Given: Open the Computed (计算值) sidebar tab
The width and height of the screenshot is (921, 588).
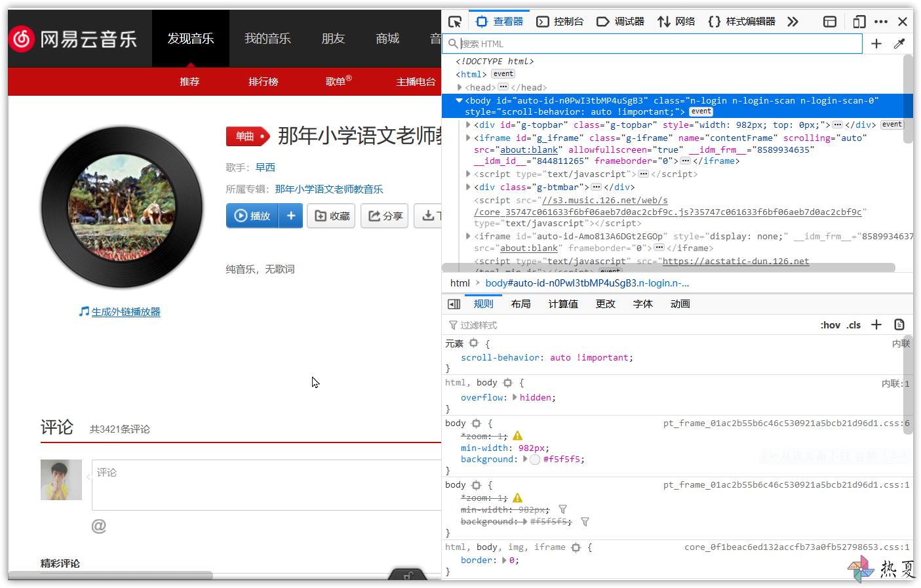Looking at the screenshot, I should coord(563,304).
